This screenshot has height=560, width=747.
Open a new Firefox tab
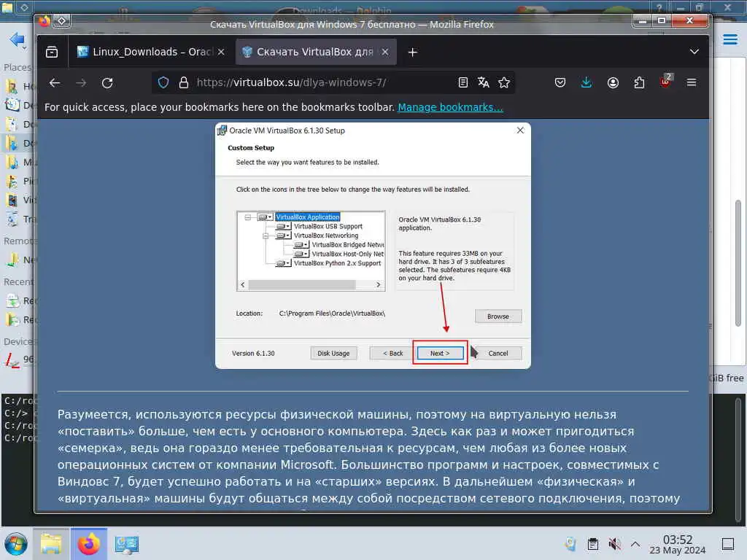pos(413,52)
